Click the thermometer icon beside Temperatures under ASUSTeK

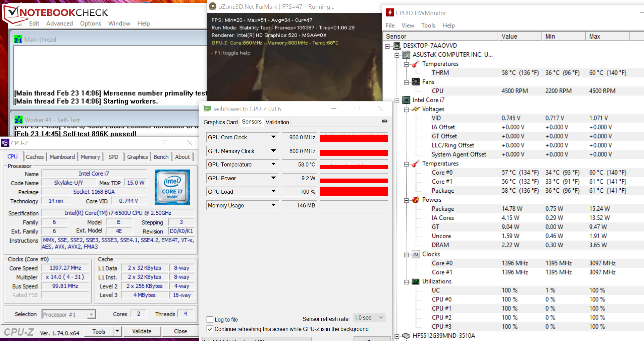pos(416,64)
